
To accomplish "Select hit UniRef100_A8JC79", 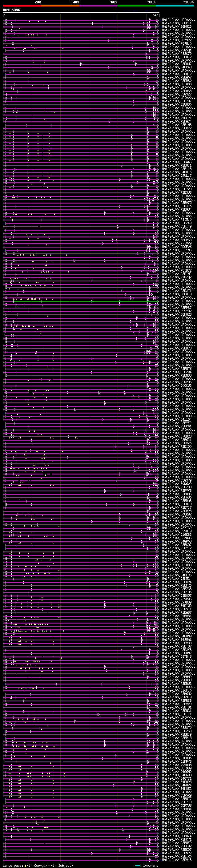I will (177, 54).
